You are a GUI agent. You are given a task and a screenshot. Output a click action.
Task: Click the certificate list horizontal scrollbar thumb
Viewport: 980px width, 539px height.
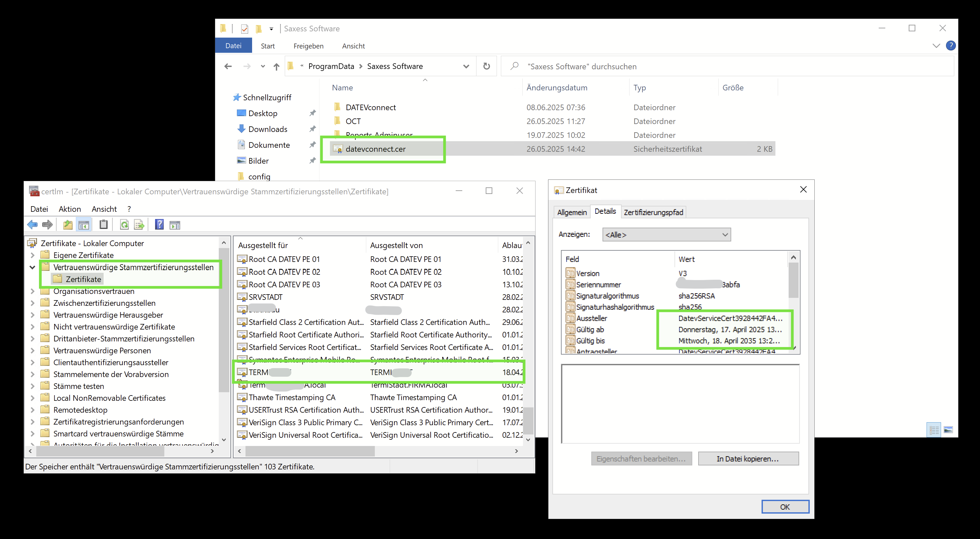coord(310,451)
